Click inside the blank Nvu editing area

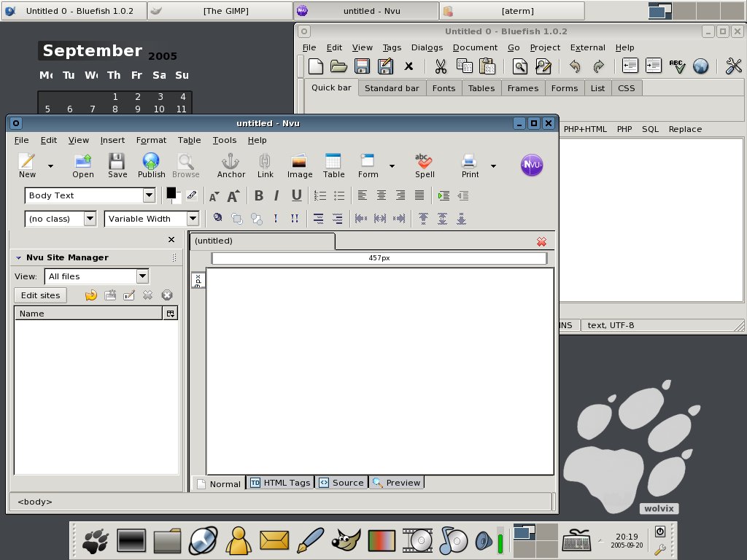(x=380, y=371)
